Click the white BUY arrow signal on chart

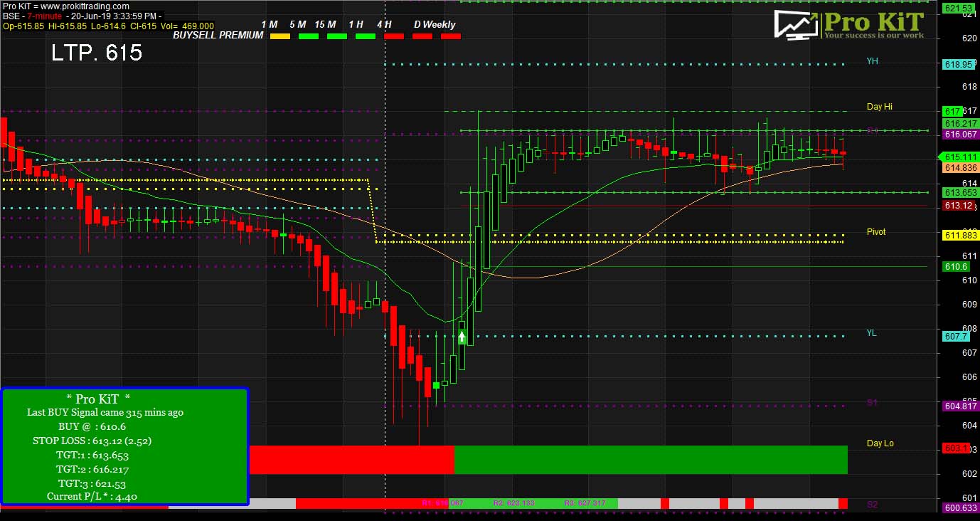463,336
